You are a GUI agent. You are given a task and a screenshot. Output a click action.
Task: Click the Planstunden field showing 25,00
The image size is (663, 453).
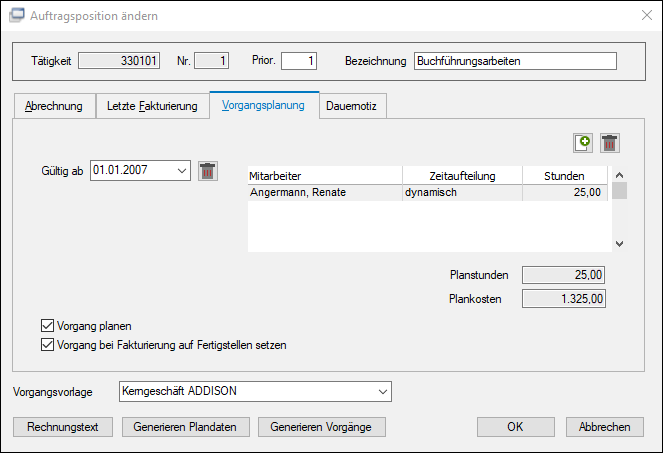[563, 275]
